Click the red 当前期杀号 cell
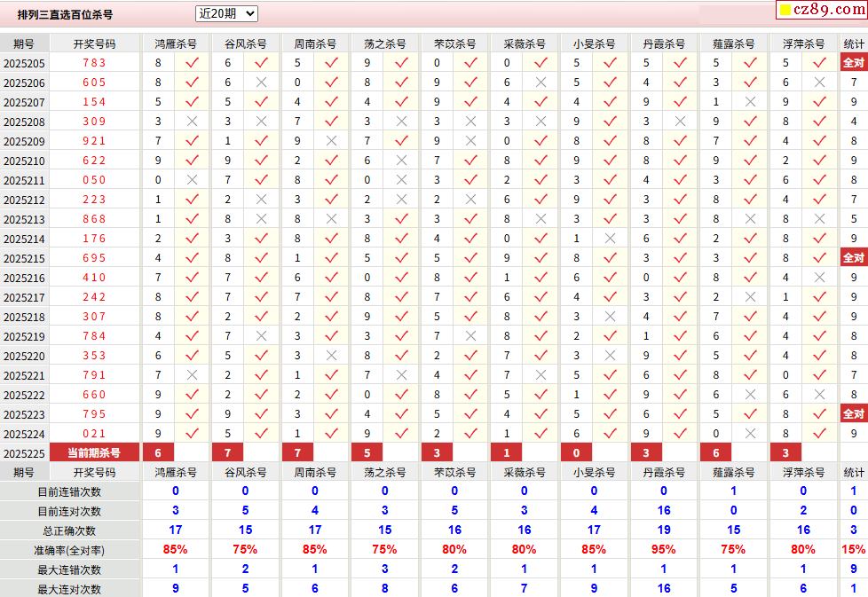The image size is (868, 597). point(94,452)
